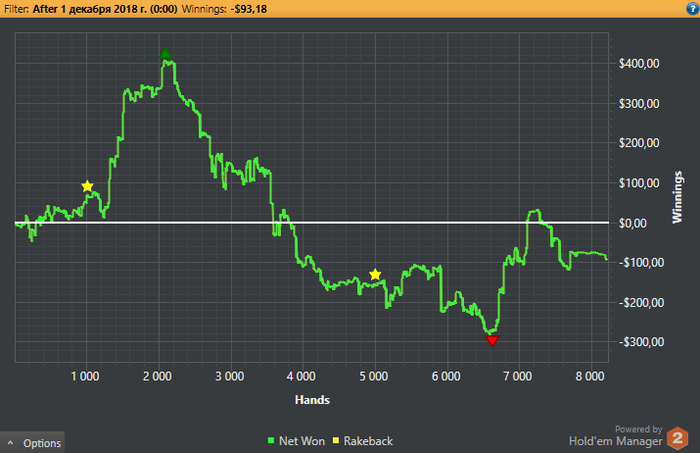Click the '2 000' hands axis label
Viewport: 700px width, 453px height.
[157, 376]
